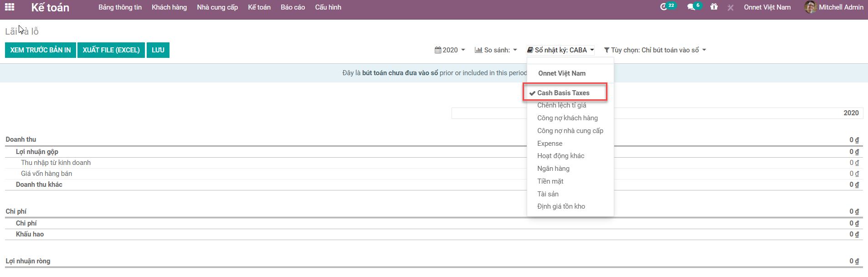Enable the Ngân hàng journal filter
The height and width of the screenshot is (277, 868).
click(x=553, y=169)
